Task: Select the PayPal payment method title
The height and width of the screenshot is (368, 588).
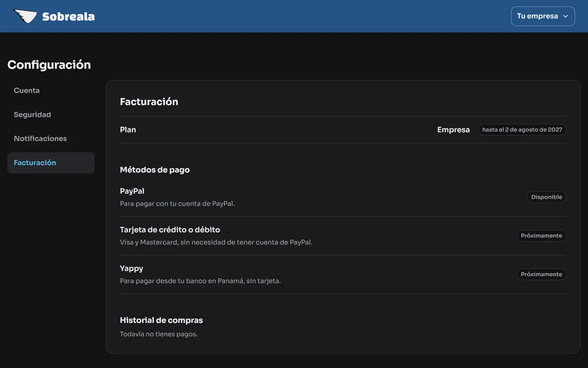Action: tap(132, 191)
